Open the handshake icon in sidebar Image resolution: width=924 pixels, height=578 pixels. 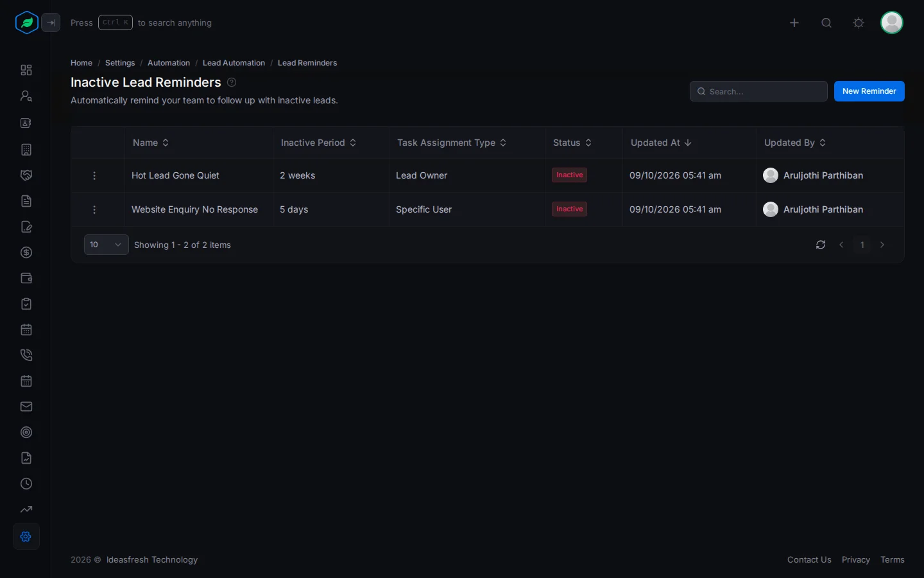pyautogui.click(x=26, y=175)
